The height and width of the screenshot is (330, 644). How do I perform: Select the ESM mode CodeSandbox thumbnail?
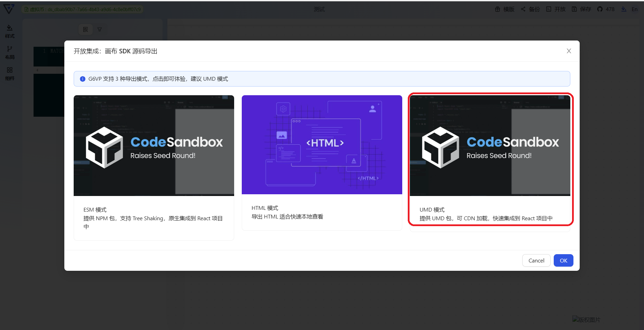[154, 145]
